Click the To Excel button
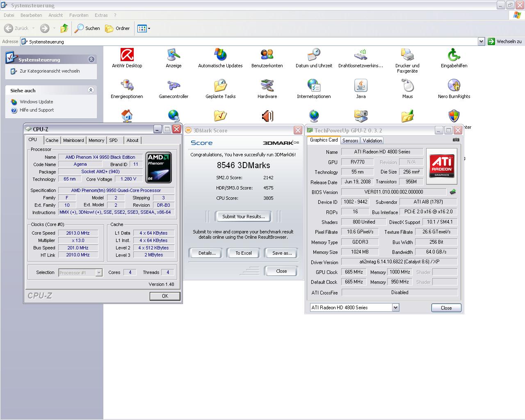Screen dimensions: 525x420 click(x=244, y=253)
